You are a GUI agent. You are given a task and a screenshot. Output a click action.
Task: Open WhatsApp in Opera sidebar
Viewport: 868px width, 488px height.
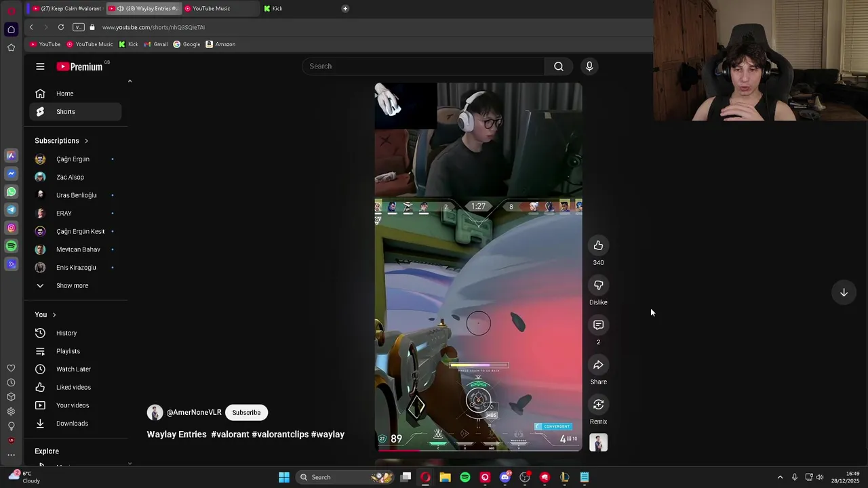[x=11, y=192]
